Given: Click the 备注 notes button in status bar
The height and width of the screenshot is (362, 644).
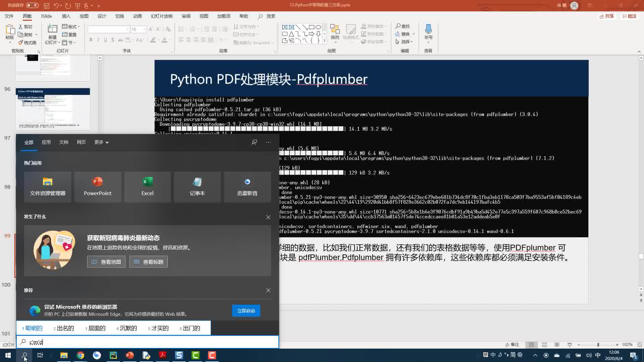Looking at the screenshot, I should (512, 345).
